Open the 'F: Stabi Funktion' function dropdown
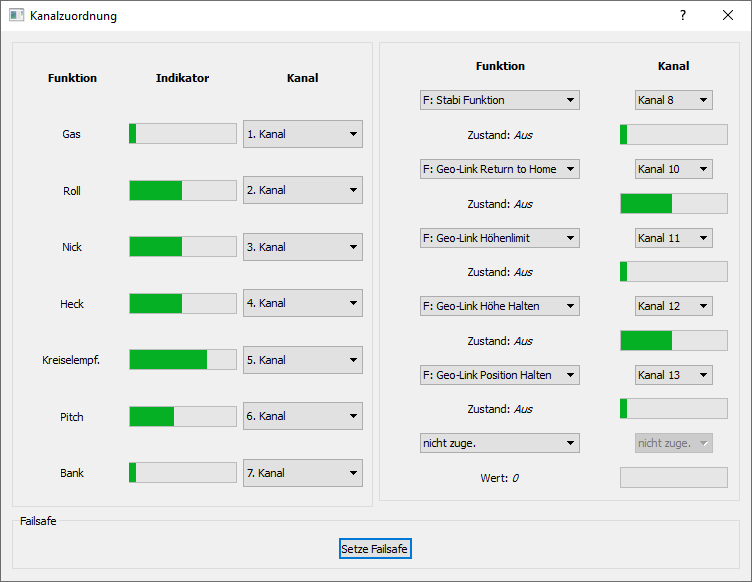 499,100
